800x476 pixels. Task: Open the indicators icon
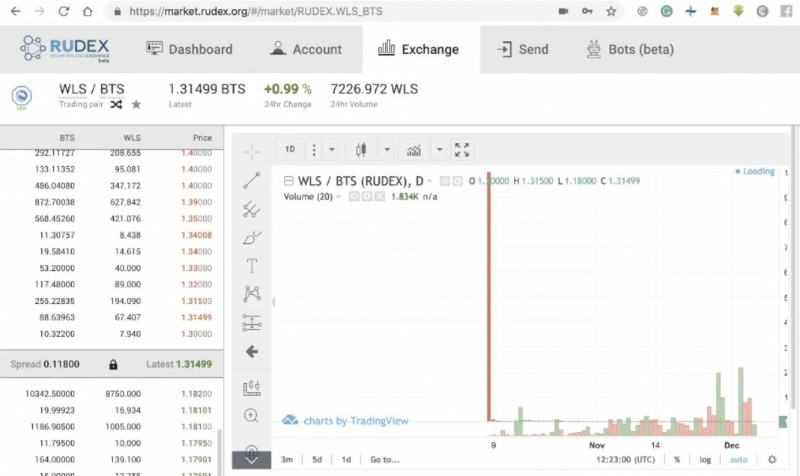tap(414, 150)
